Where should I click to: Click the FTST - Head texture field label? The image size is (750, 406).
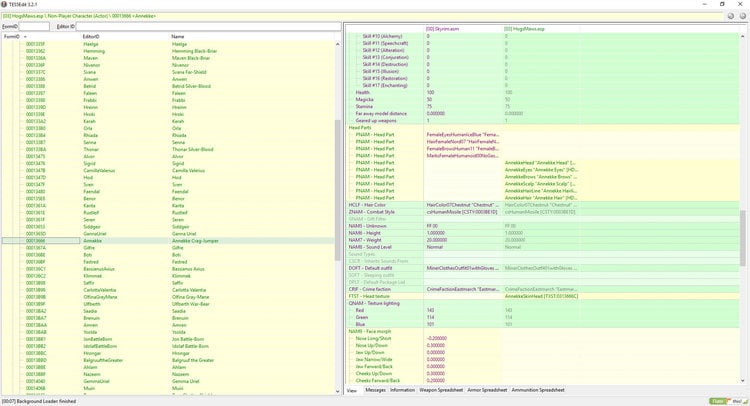(x=369, y=296)
